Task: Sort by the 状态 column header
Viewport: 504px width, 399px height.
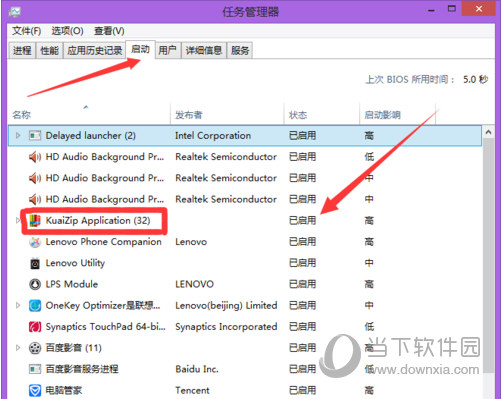Action: click(322, 115)
